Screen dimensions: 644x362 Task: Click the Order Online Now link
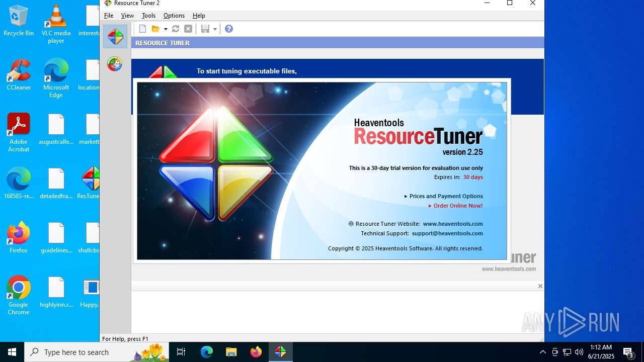(x=455, y=206)
